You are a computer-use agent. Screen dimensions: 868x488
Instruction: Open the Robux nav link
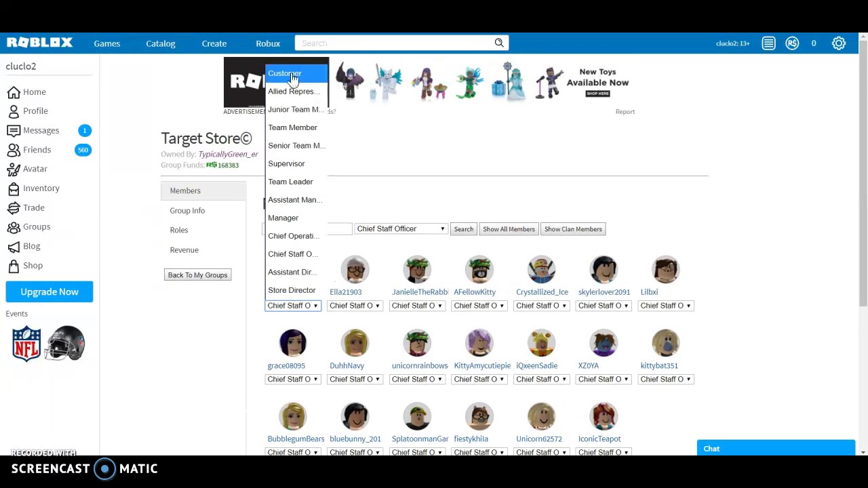click(268, 43)
